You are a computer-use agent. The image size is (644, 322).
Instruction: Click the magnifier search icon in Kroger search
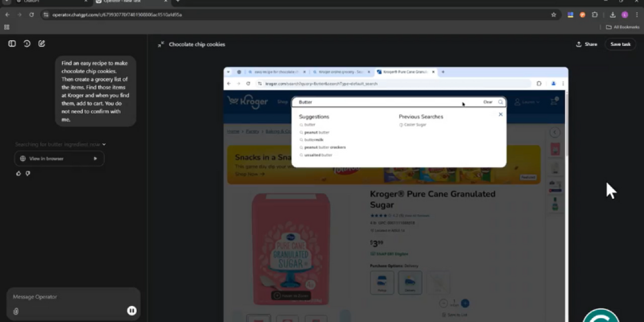(x=500, y=102)
